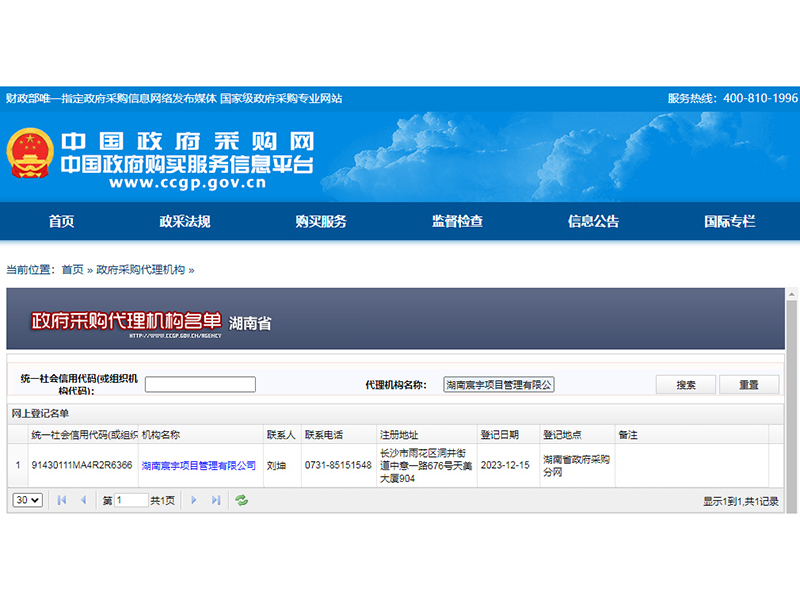Click 统一社会信用代码 column header
Image resolution: width=800 pixels, height=600 pixels.
click(83, 435)
